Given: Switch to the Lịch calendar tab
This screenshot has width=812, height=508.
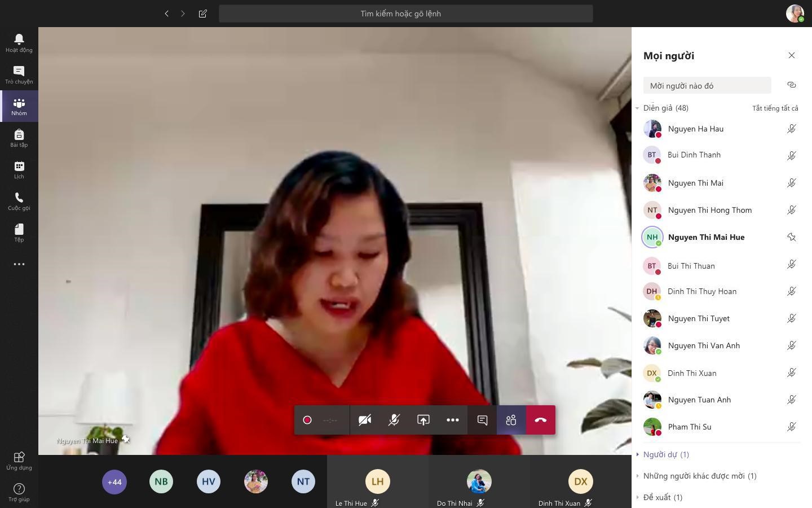Looking at the screenshot, I should [x=19, y=169].
